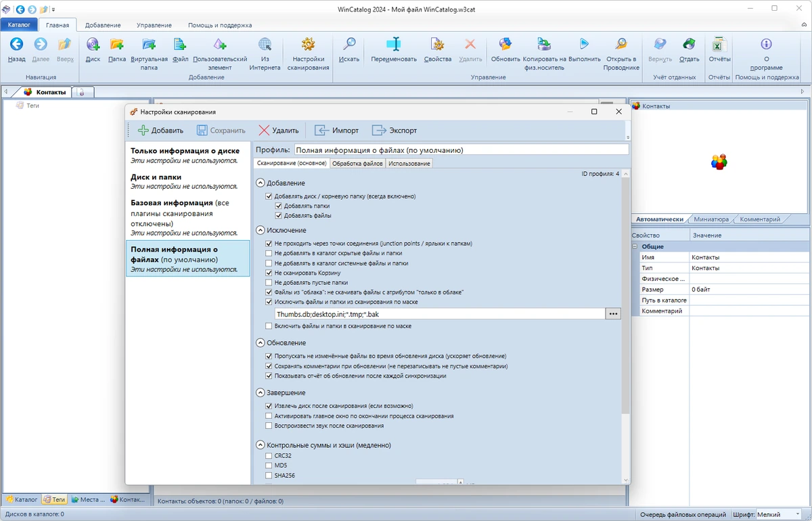The height and width of the screenshot is (521, 812).
Task: Enable Не добавлять пустые папки checkbox
Action: (269, 282)
